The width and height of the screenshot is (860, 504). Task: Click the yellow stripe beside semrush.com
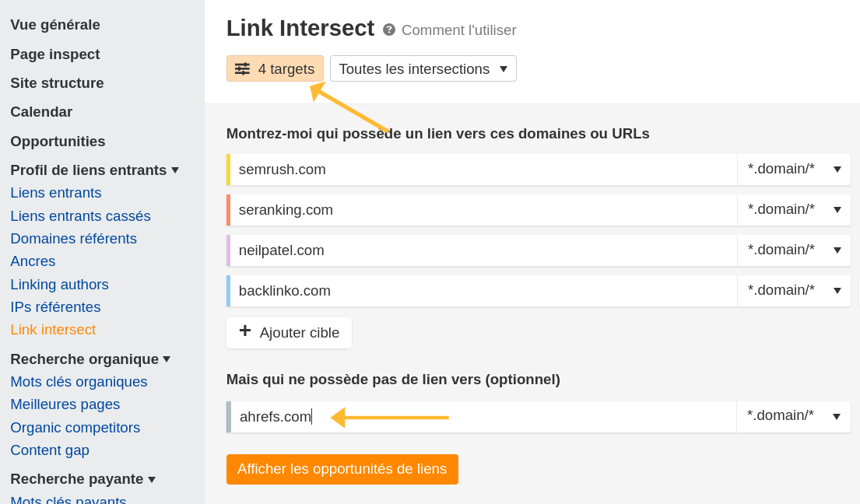click(x=227, y=169)
